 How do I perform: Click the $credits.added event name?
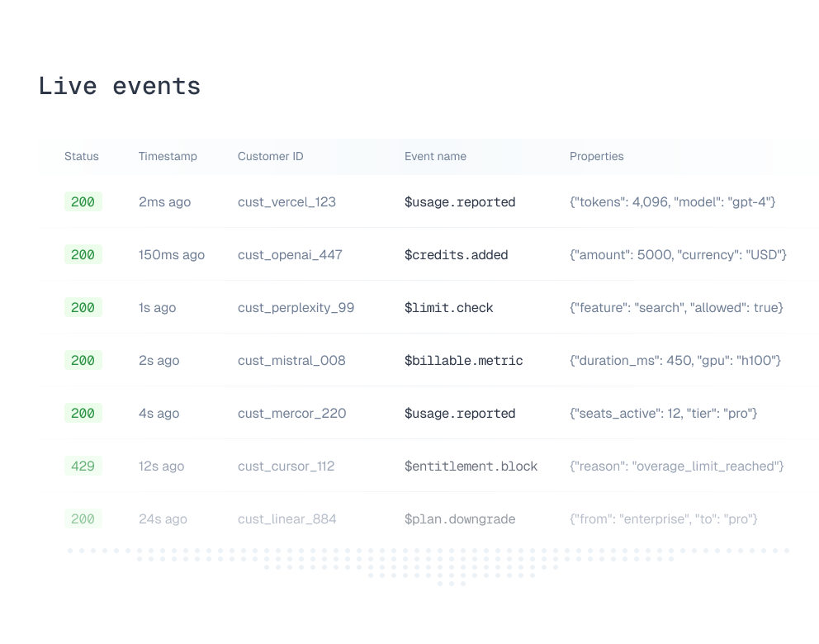pos(456,255)
